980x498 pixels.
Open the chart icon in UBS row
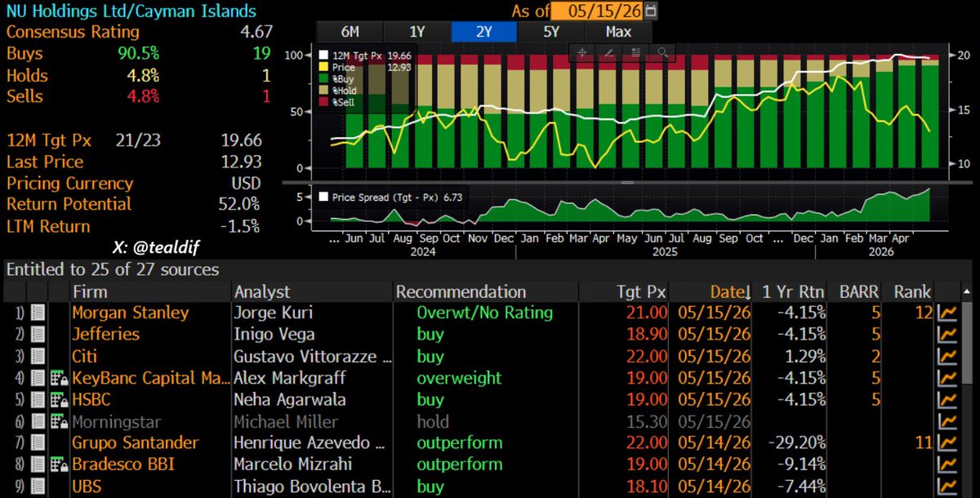947,487
